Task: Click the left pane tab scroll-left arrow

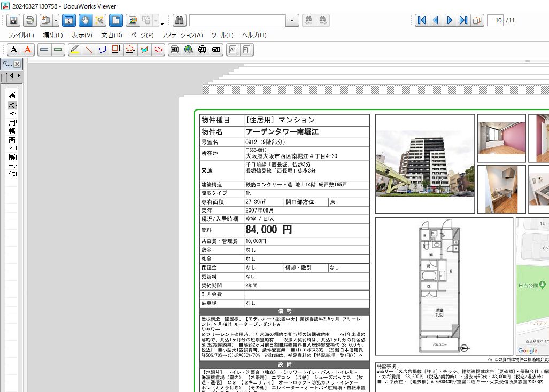Action: click(12, 75)
